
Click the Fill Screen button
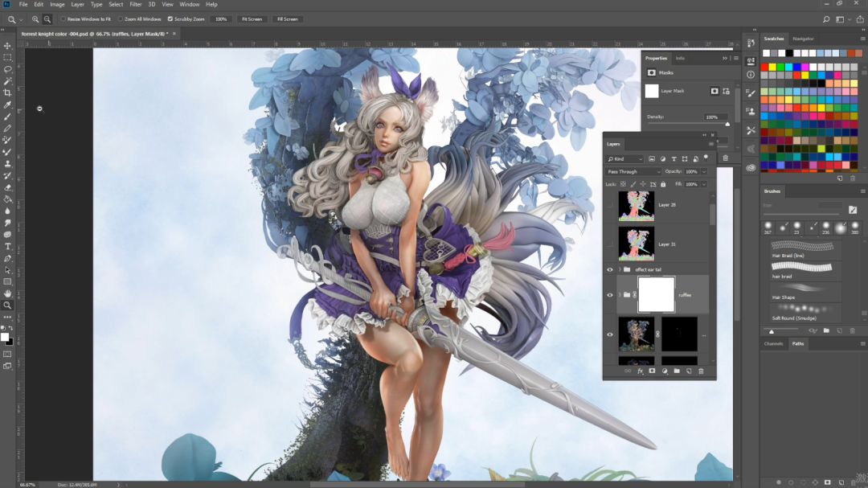pos(287,18)
